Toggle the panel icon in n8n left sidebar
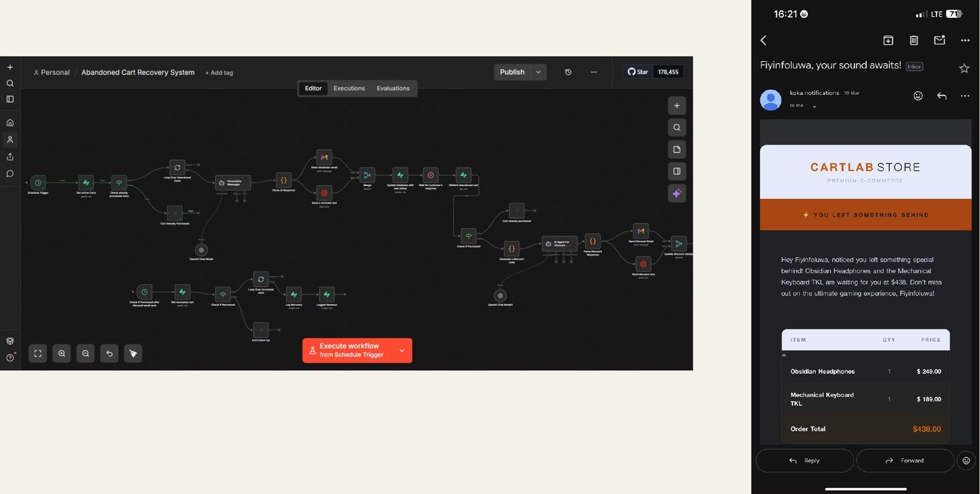 10,99
